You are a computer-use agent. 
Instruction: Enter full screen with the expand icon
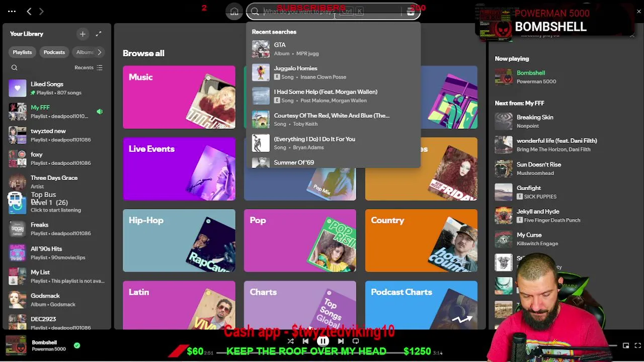click(x=637, y=345)
